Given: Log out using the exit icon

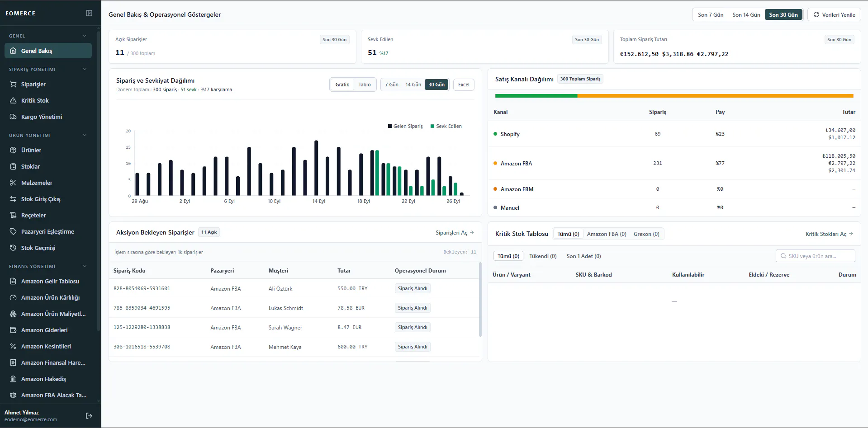Looking at the screenshot, I should (x=89, y=416).
